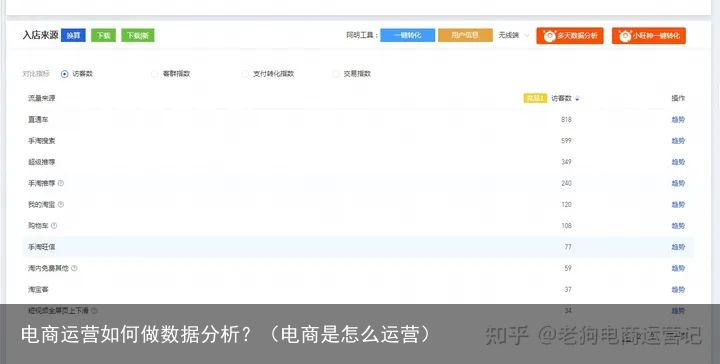Click the 手淘推荐 source name
720x364 pixels.
point(41,183)
